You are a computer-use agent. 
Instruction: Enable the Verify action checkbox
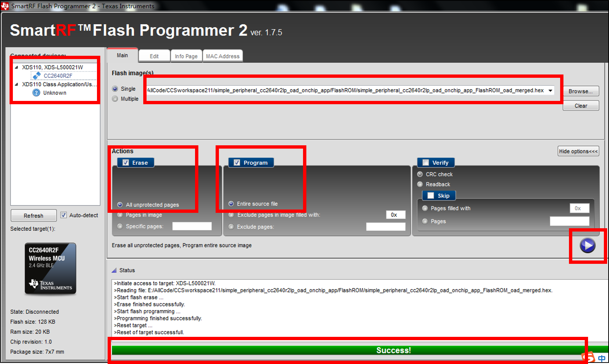(426, 163)
